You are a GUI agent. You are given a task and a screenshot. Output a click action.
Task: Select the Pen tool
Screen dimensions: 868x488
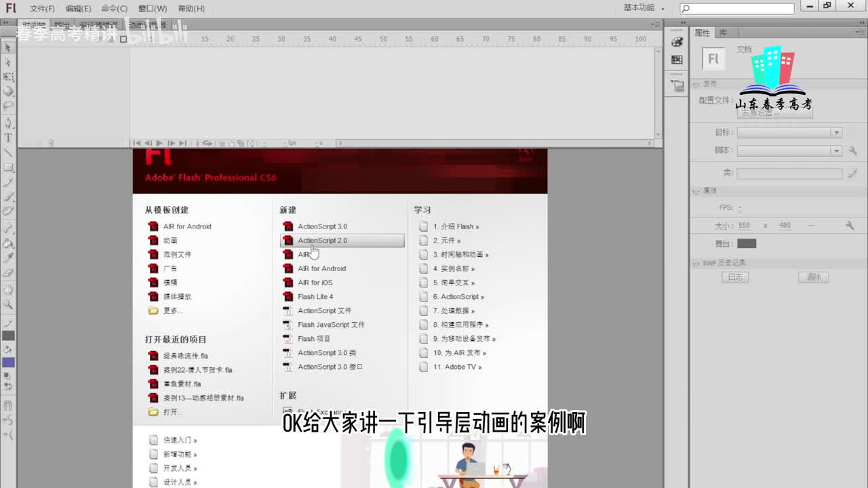(x=8, y=123)
